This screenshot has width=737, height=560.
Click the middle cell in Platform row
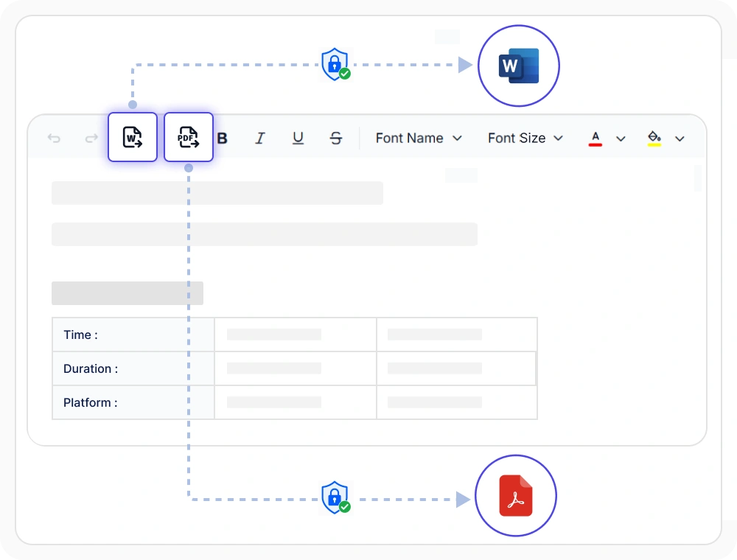tap(296, 402)
